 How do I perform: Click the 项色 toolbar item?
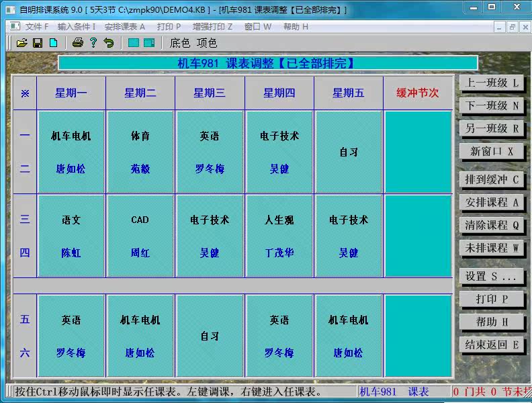click(x=207, y=43)
